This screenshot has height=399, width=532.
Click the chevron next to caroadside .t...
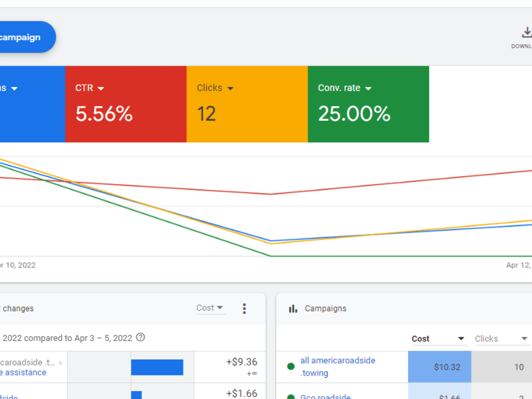61,363
